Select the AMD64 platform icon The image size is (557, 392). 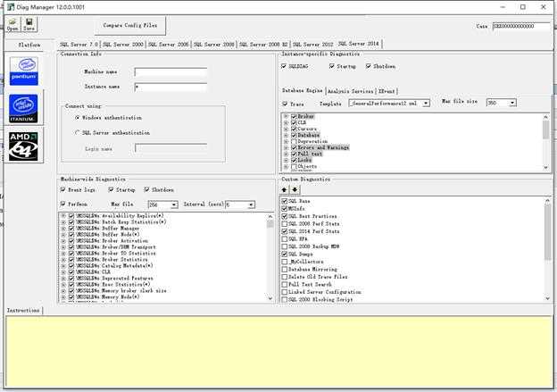coord(23,146)
